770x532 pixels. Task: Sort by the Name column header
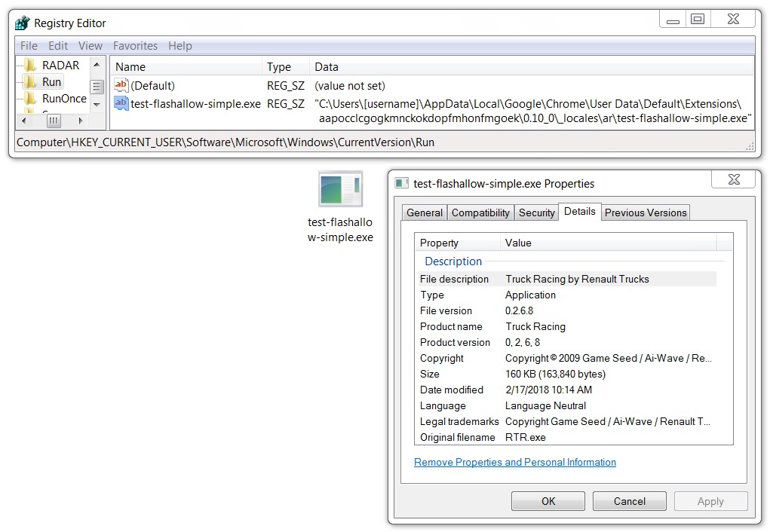186,67
